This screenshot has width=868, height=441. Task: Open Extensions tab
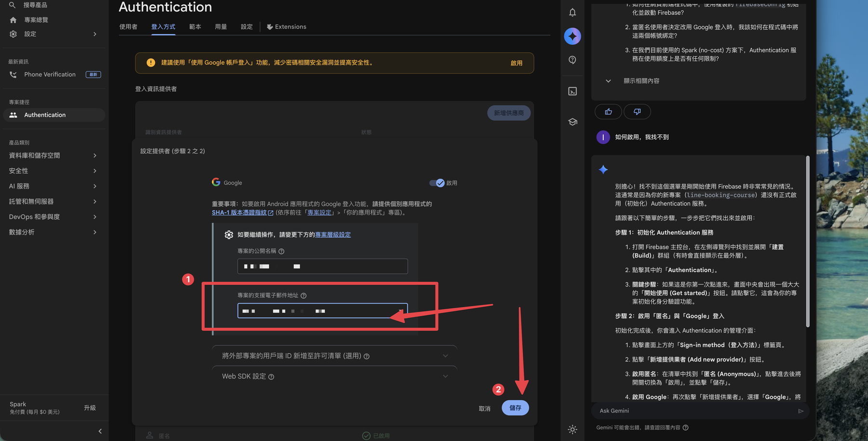(x=286, y=27)
